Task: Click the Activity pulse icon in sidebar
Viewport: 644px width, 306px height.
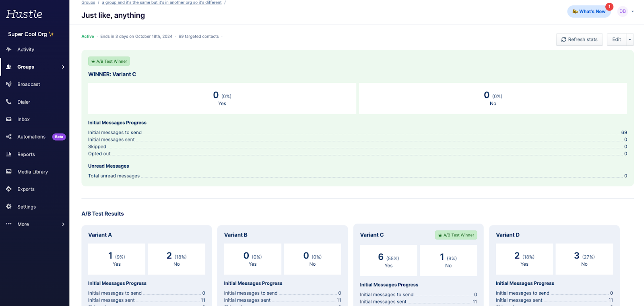Action: coord(9,49)
